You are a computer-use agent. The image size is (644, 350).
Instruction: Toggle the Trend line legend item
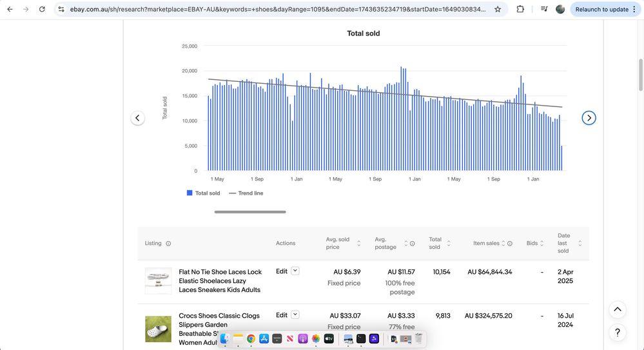(x=246, y=193)
